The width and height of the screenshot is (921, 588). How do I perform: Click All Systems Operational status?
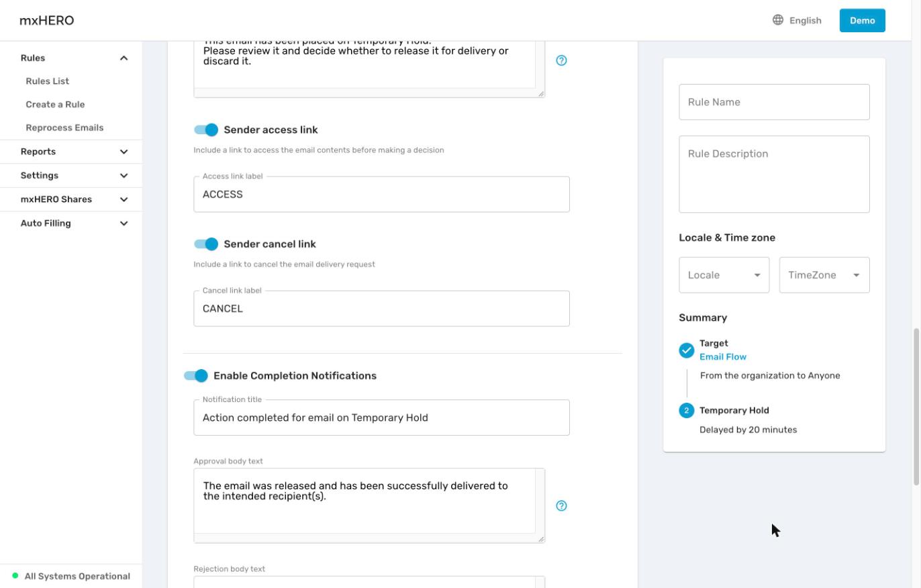click(x=77, y=576)
